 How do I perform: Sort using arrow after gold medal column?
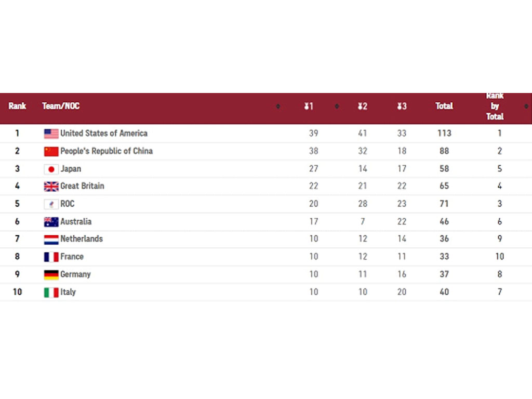tap(337, 107)
